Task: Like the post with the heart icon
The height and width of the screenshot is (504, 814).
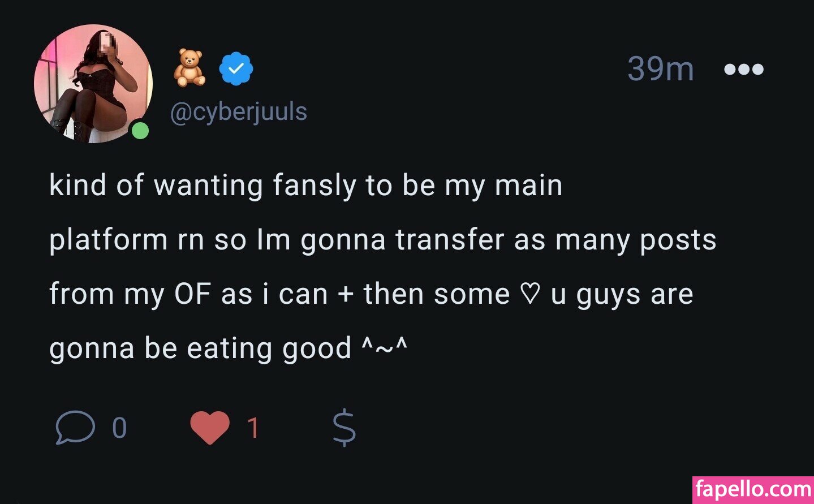Action: 210,428
